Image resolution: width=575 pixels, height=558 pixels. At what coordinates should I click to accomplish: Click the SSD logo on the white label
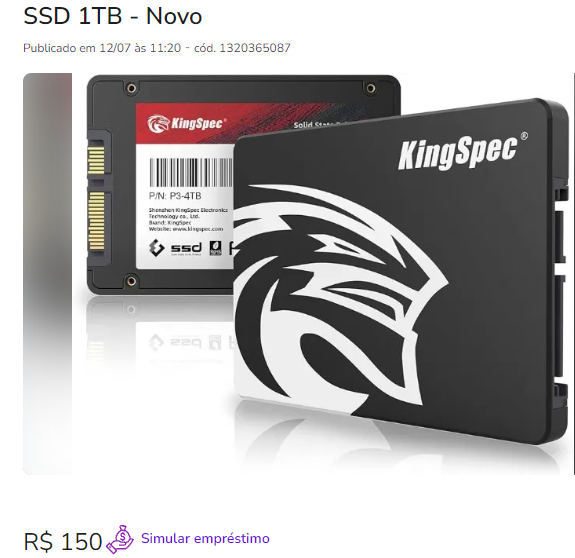(175, 248)
